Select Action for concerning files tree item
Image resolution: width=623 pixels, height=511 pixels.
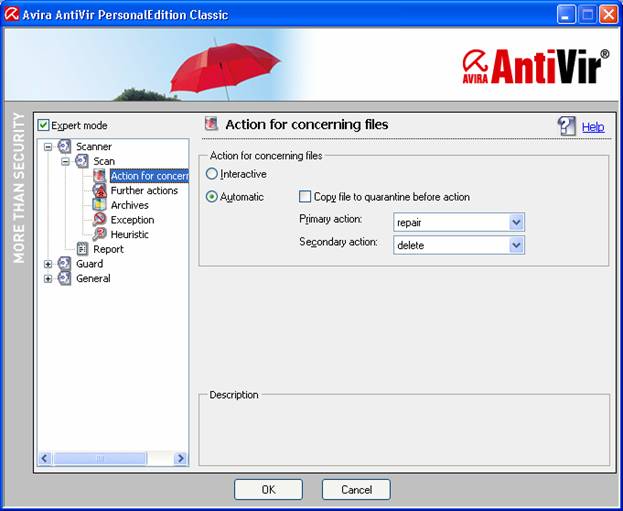point(148,177)
